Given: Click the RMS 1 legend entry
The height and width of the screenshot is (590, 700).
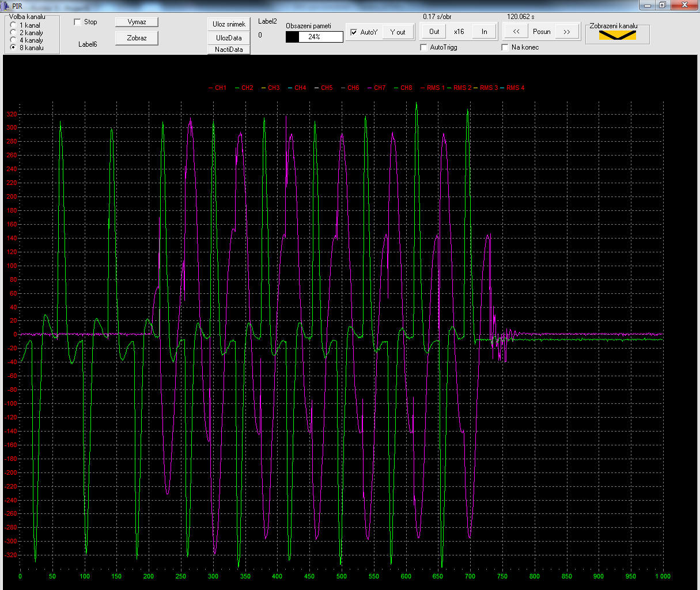Looking at the screenshot, I should tap(433, 88).
